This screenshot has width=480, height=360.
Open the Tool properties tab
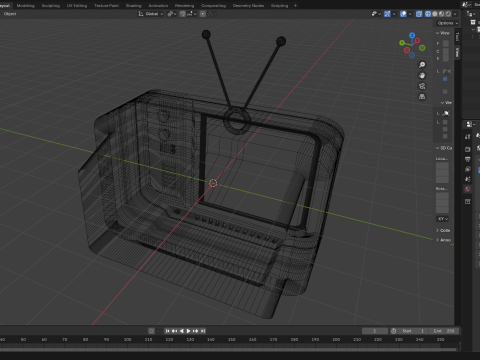[468, 137]
